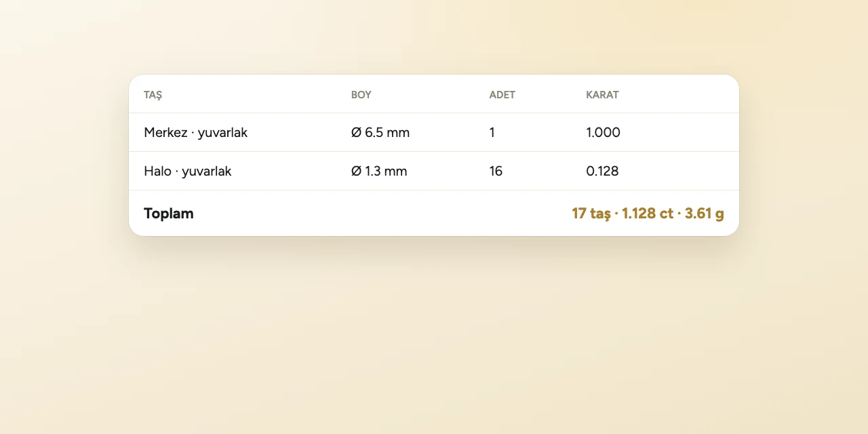
Task: Click the 1.128 ct total value
Action: click(x=648, y=214)
